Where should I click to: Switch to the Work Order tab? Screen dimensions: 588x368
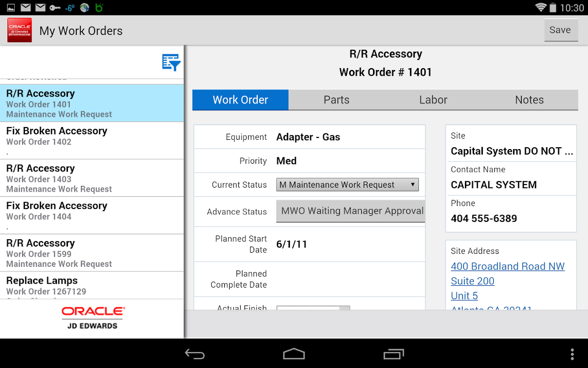pyautogui.click(x=240, y=100)
